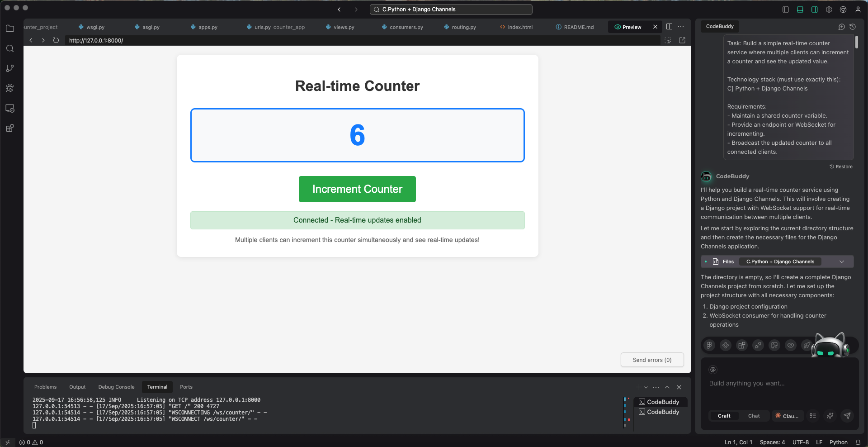
Task: Open the Search icon in activity bar
Action: pyautogui.click(x=10, y=48)
